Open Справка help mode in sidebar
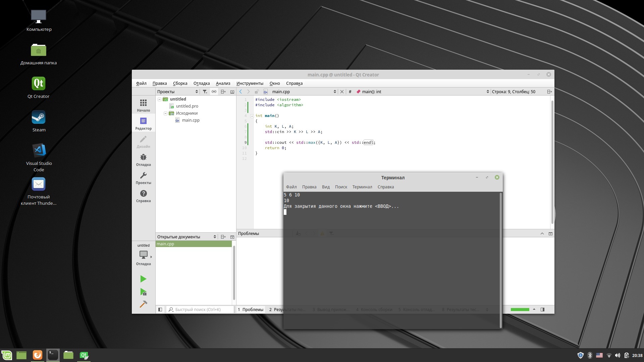Viewport: 644px width, 362px height. click(143, 196)
